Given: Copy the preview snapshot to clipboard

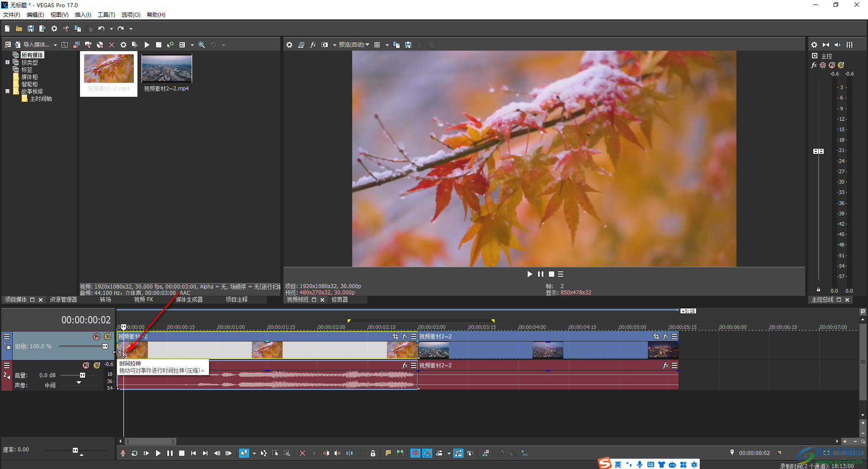Looking at the screenshot, I should click(x=396, y=45).
